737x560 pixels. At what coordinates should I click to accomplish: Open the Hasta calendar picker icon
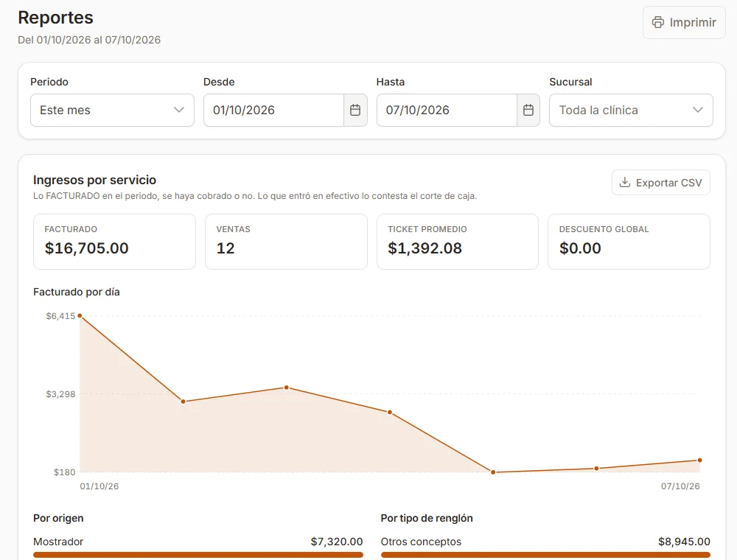coord(528,110)
